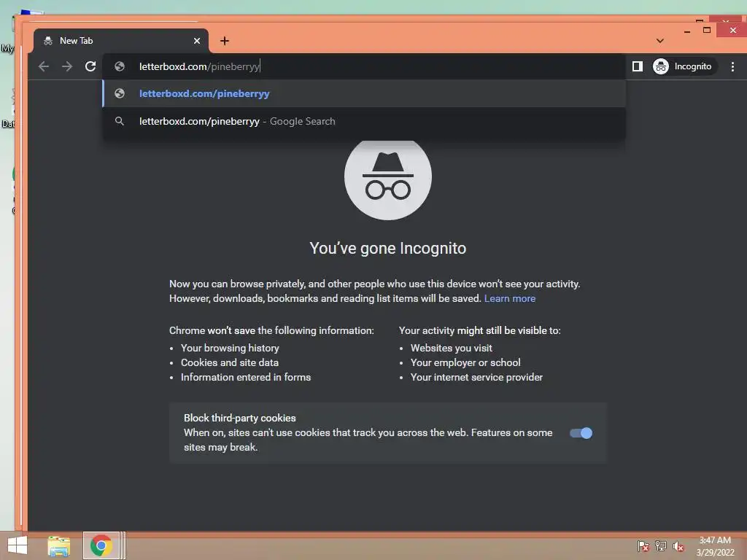Close the Chrome window
747x560 pixels.
732,31
